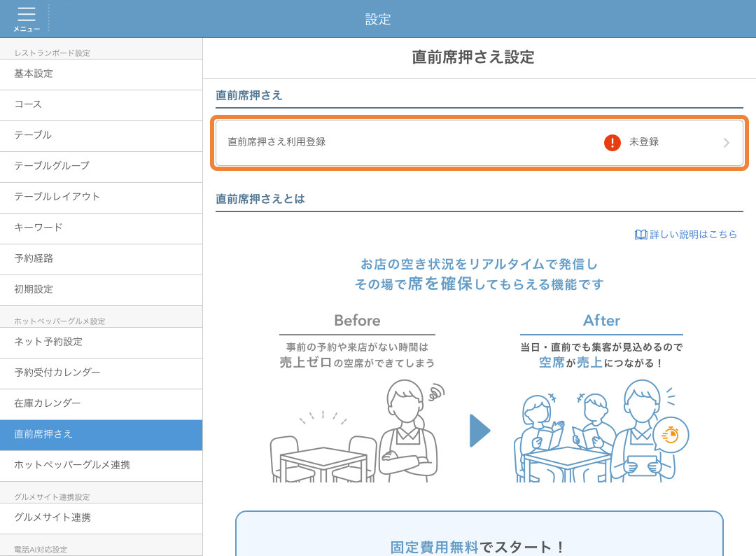
Task: Click the headline お店の空き状況をリアルタイムで発信し
Action: 479,264
